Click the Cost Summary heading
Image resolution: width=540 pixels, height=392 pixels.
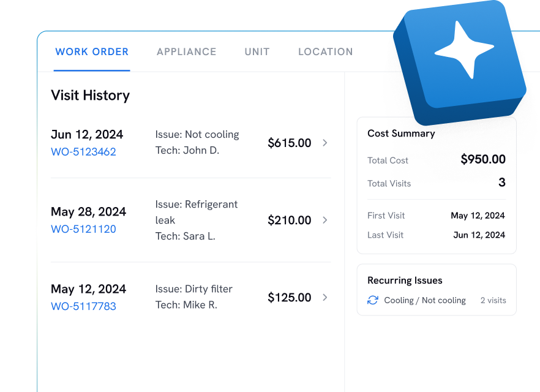click(x=401, y=134)
